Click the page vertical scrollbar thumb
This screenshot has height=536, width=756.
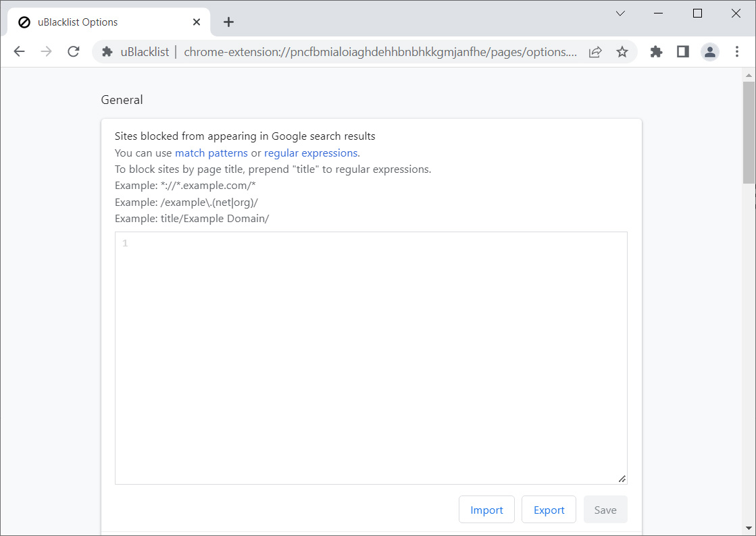click(749, 132)
